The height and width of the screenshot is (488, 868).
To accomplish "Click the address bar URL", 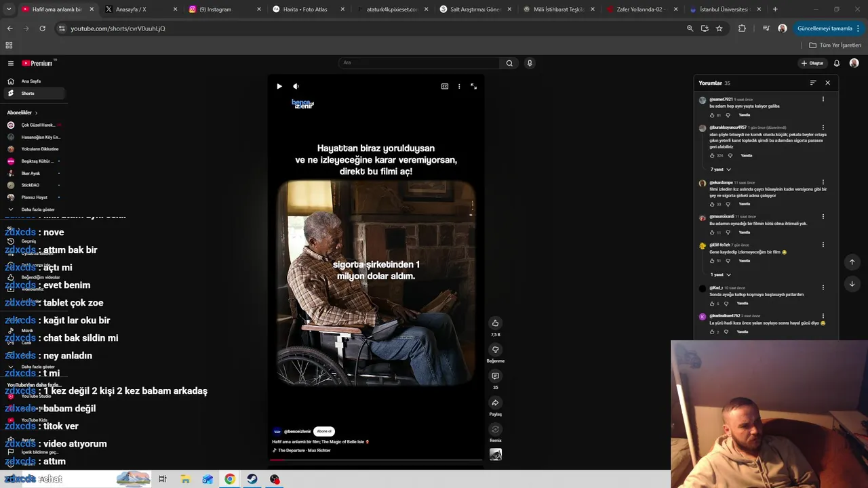I will point(118,28).
